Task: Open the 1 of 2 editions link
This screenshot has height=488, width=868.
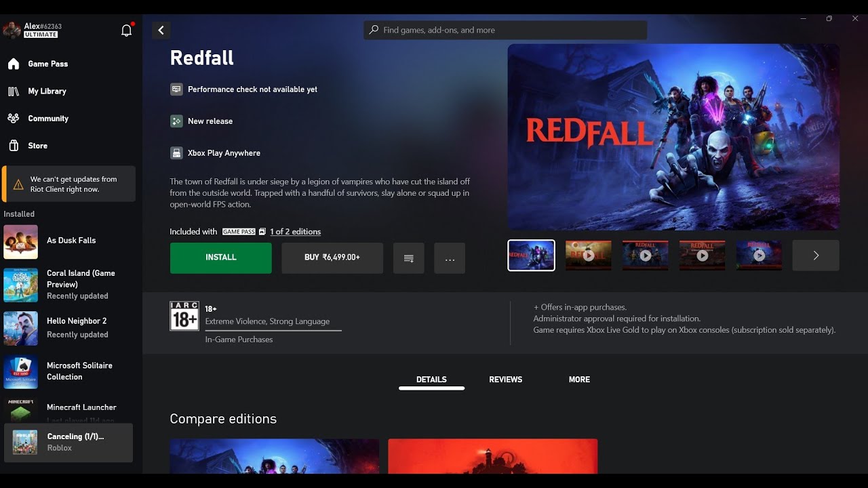Action: [295, 232]
